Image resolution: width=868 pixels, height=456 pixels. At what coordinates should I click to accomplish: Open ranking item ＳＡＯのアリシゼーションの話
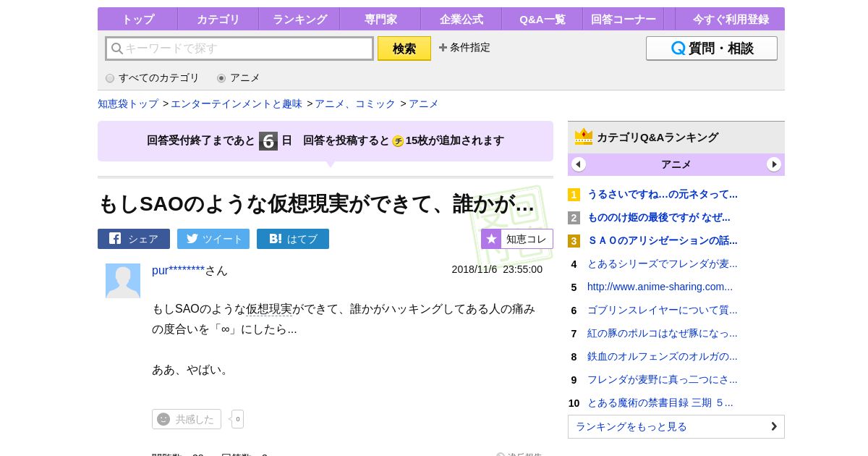pos(663,240)
